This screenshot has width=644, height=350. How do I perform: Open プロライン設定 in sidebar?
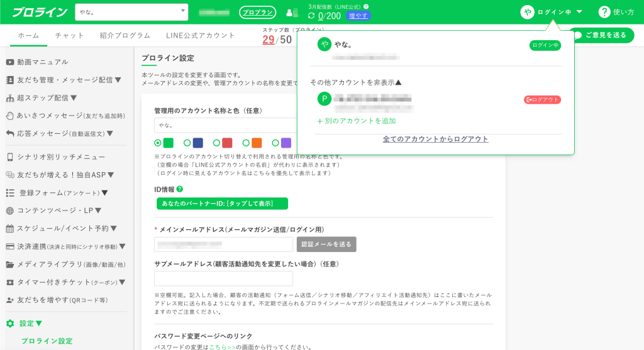47,341
